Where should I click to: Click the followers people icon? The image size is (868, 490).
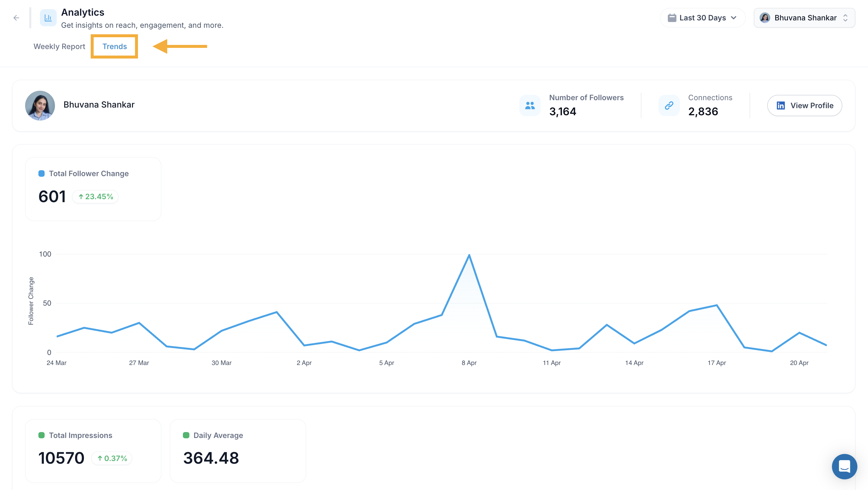pos(530,106)
